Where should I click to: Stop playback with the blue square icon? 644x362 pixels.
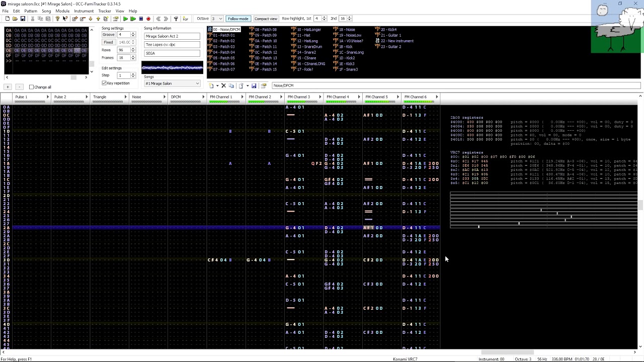pos(141,19)
